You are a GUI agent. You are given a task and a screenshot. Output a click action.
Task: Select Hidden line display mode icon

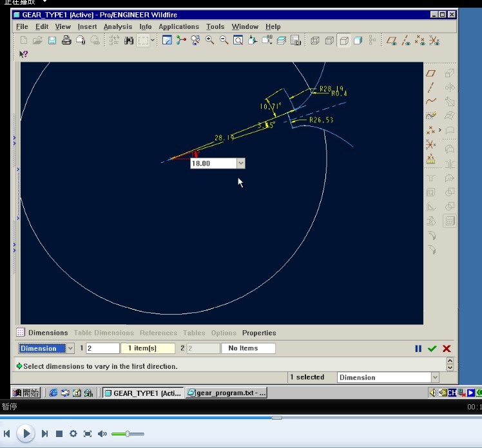coord(329,40)
